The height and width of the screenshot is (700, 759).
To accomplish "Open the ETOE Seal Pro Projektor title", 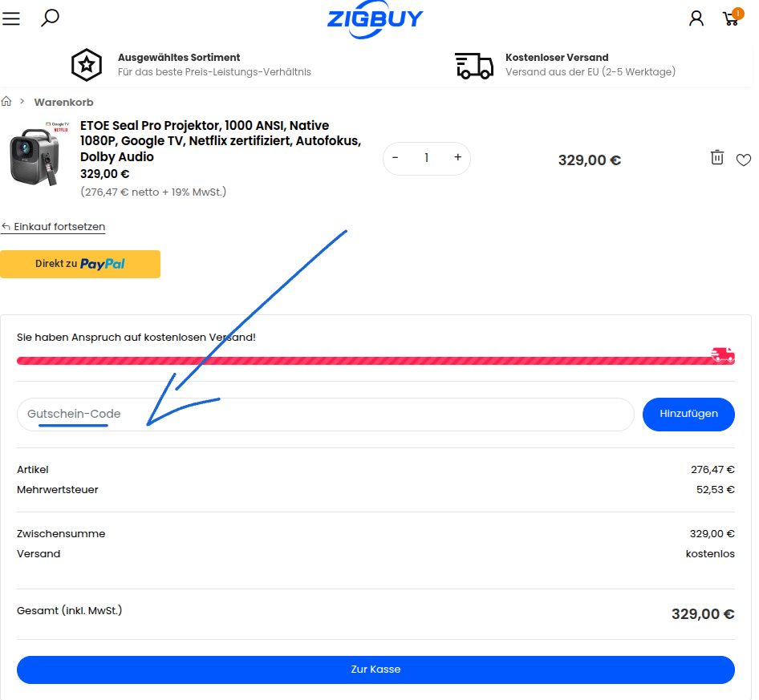I will [221, 141].
